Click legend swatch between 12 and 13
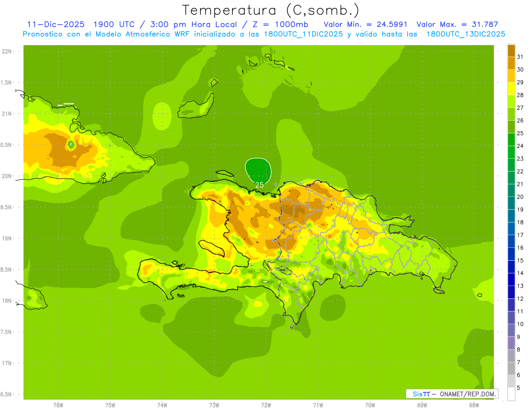Viewport: 532px width, 411px height. coord(511,292)
